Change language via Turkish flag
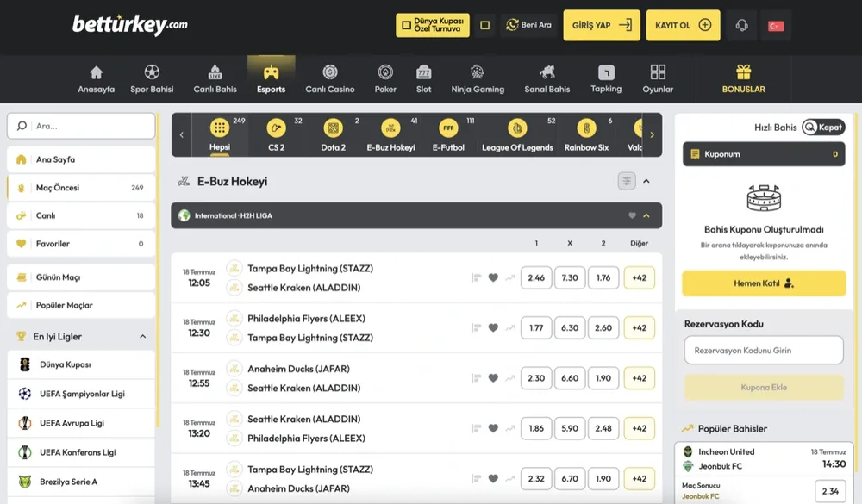 tap(776, 25)
